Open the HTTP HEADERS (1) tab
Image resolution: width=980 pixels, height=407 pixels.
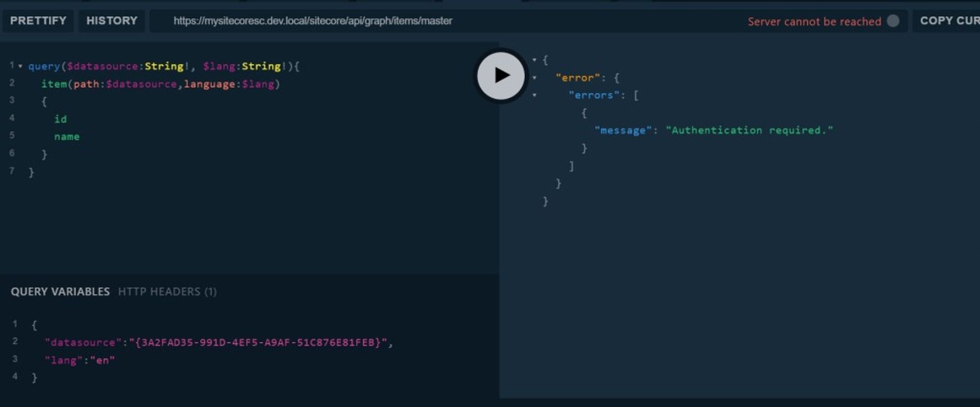pos(167,292)
